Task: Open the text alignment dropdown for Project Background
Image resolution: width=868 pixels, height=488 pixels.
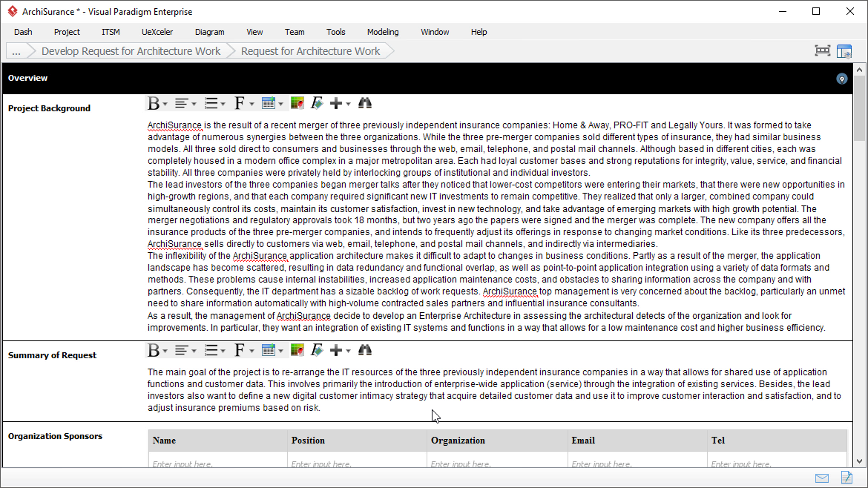Action: tap(194, 104)
